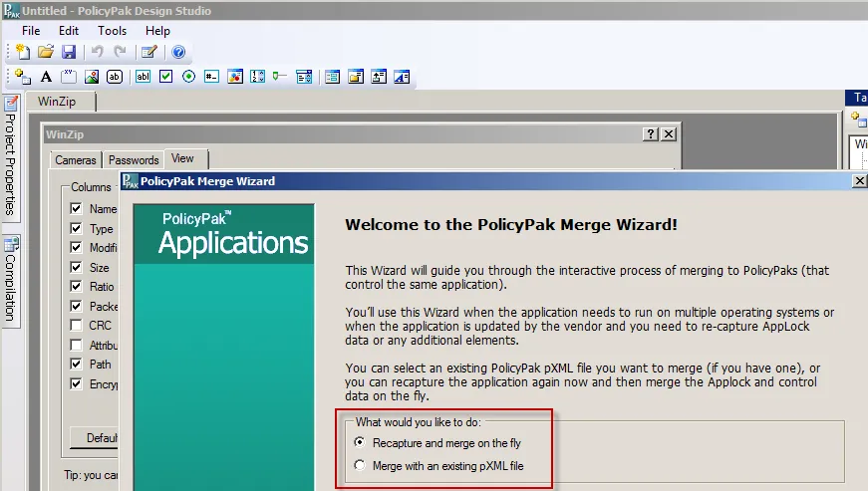
Task: Select the 'abl' text box tool
Action: tap(143, 77)
